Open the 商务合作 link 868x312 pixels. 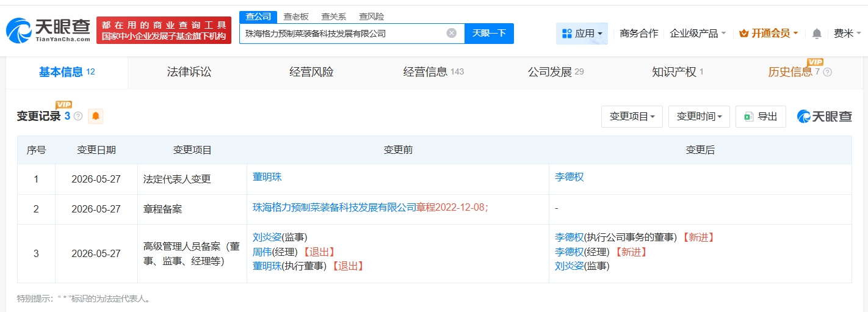pos(638,34)
